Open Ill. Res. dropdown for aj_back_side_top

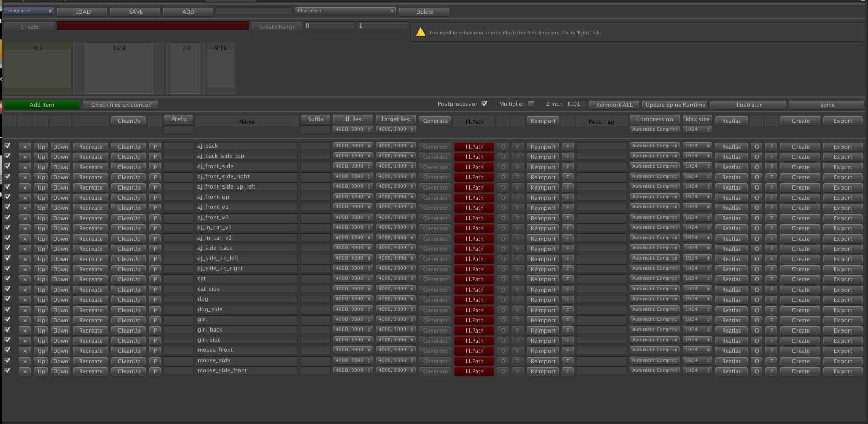[x=353, y=156]
